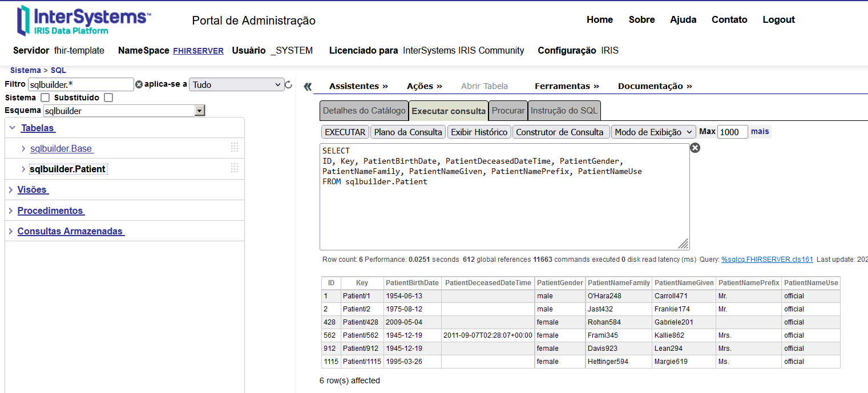The height and width of the screenshot is (393, 868).
Task: Clear the SQL query with X icon
Action: click(695, 148)
